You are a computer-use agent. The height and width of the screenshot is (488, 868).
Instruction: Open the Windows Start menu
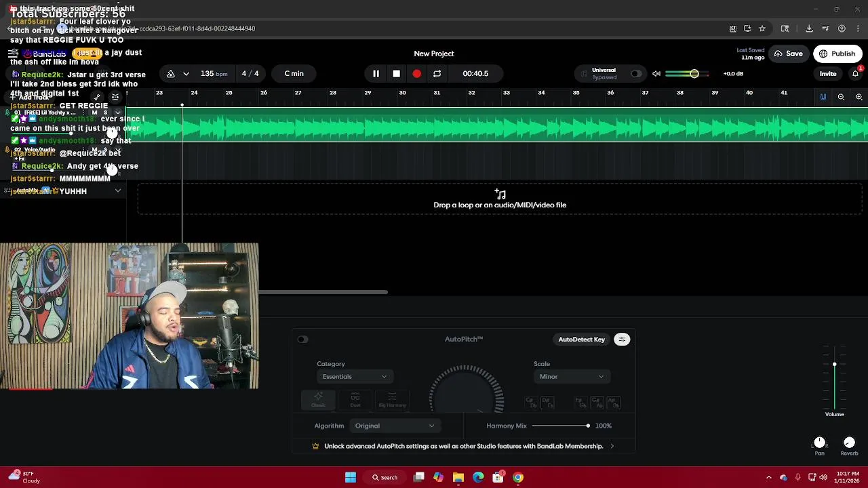click(351, 477)
